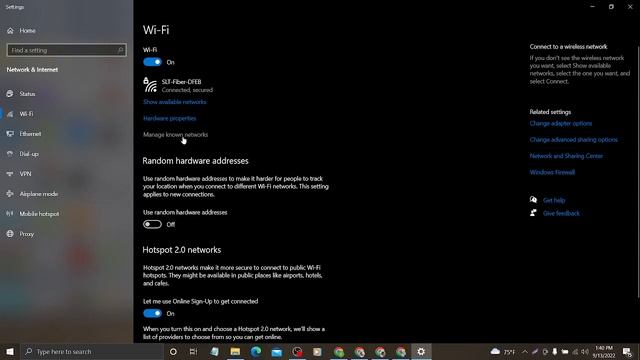Click the Get help link
The width and height of the screenshot is (640, 360).
tap(554, 200)
